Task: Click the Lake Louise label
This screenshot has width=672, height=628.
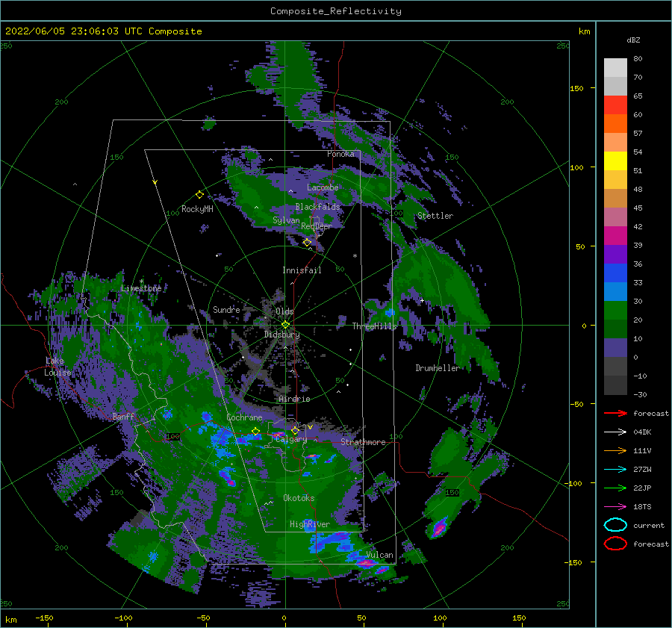Action: 57,367
